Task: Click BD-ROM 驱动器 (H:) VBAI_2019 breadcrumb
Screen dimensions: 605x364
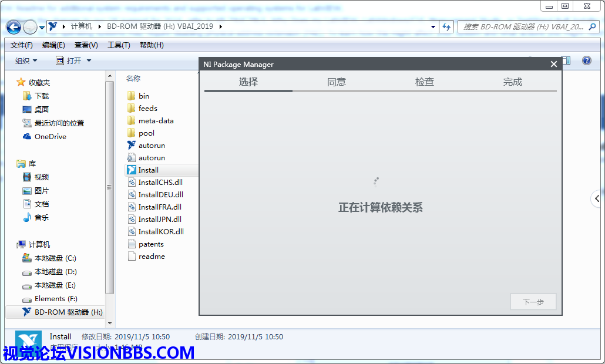Action: [x=160, y=26]
